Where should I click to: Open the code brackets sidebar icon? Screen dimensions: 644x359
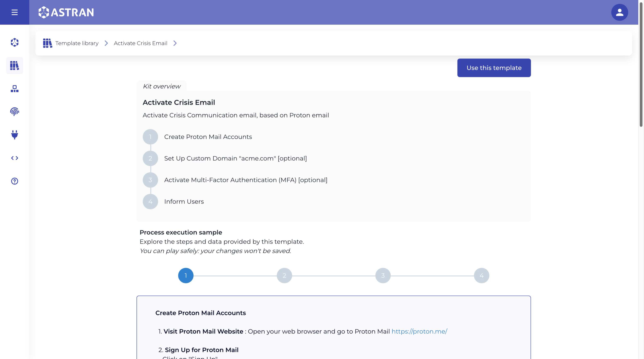click(15, 158)
